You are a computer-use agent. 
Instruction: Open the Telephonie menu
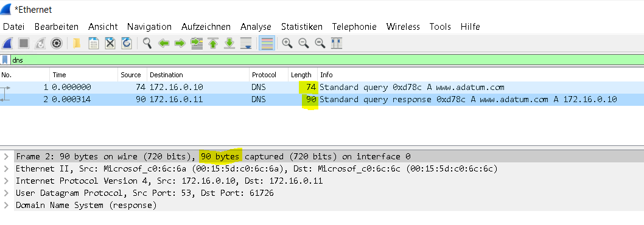click(354, 27)
